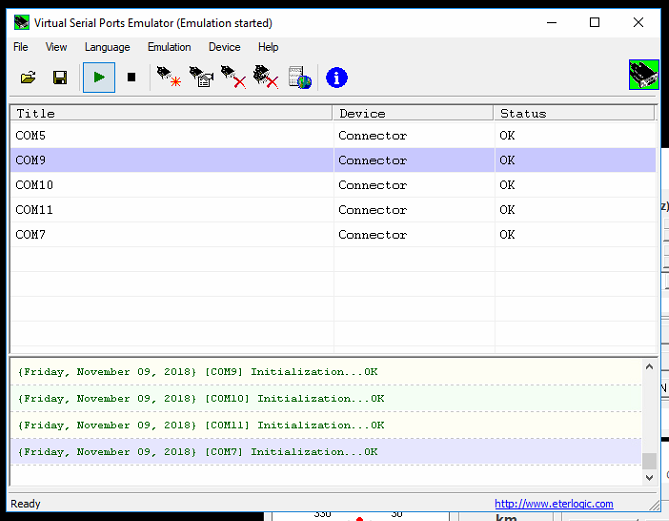The height and width of the screenshot is (521, 669).
Task: Delete all devices from the toolbar
Action: (265, 77)
